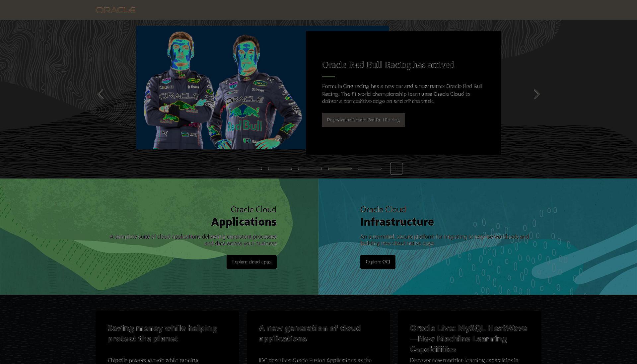
Task: Select the first carousel slide indicator
Action: (250, 169)
